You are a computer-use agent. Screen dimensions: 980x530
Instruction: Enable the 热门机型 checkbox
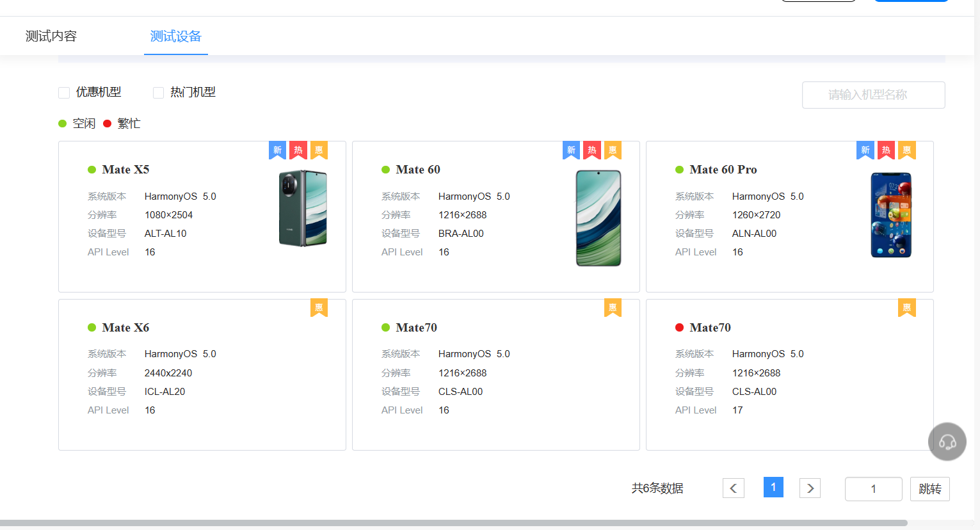[158, 93]
